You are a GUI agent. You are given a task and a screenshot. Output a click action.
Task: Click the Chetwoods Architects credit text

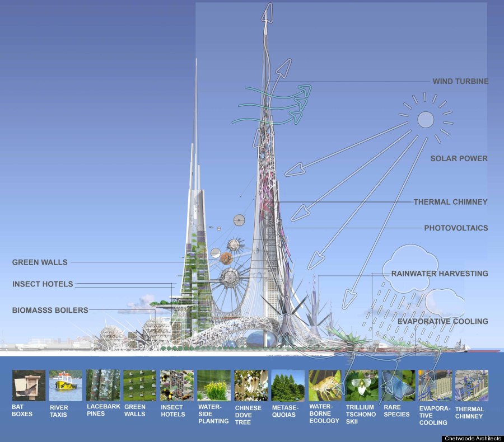pos(473,439)
